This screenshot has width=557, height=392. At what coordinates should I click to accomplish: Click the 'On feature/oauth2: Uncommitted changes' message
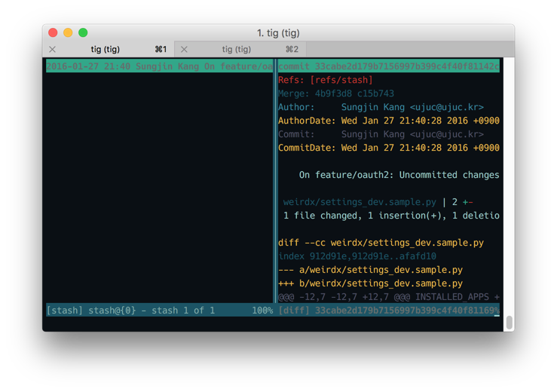399,175
